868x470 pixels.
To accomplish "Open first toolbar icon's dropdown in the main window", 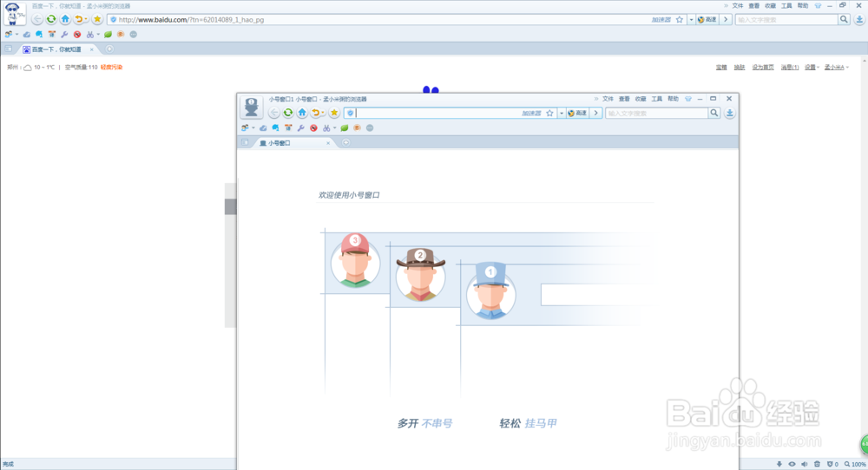I will click(x=16, y=35).
